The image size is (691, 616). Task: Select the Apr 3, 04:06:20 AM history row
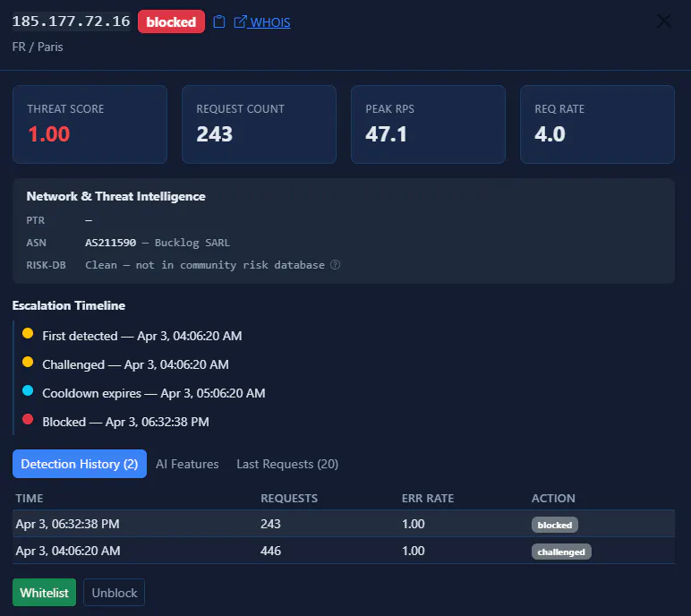[x=344, y=551]
